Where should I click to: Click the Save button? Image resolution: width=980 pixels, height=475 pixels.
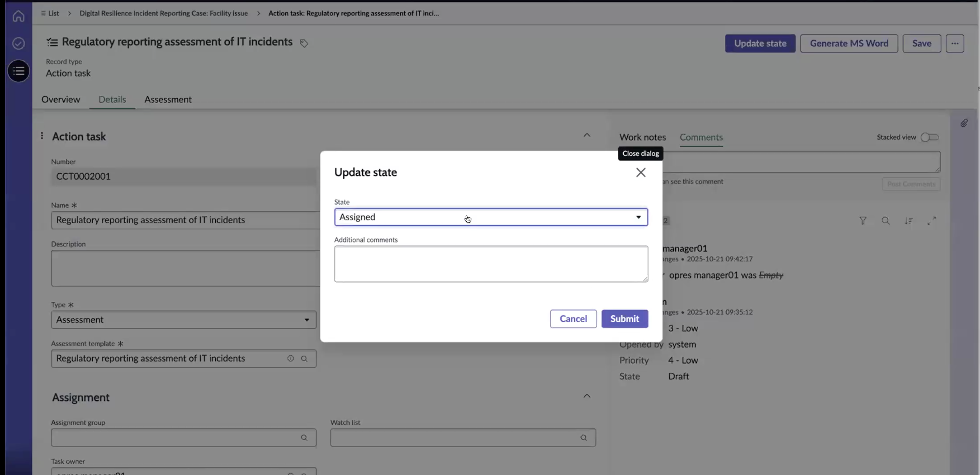point(922,43)
